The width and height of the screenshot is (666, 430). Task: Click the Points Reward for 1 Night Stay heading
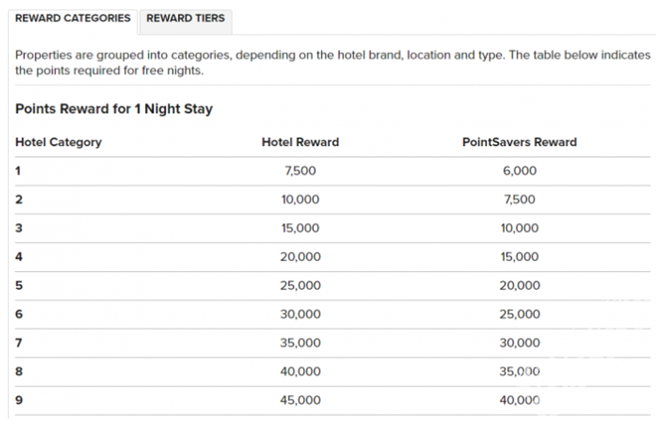(x=114, y=109)
